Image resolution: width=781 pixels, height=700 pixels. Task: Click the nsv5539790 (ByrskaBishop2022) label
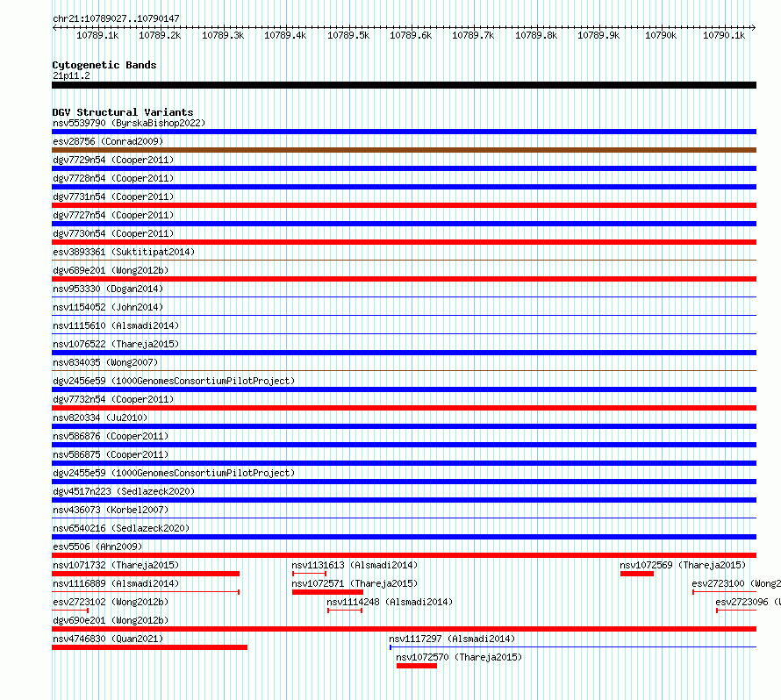129,123
